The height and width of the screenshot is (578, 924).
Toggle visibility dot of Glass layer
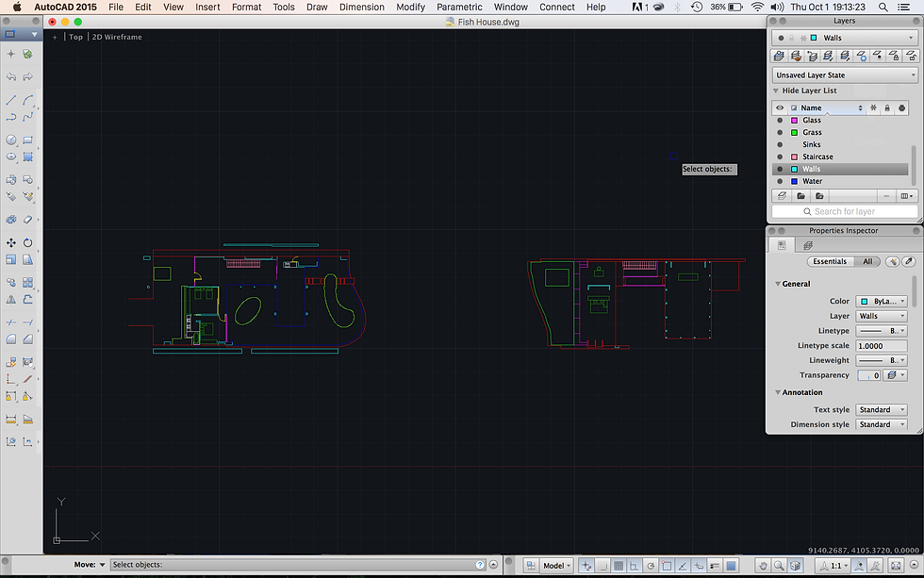pos(781,120)
